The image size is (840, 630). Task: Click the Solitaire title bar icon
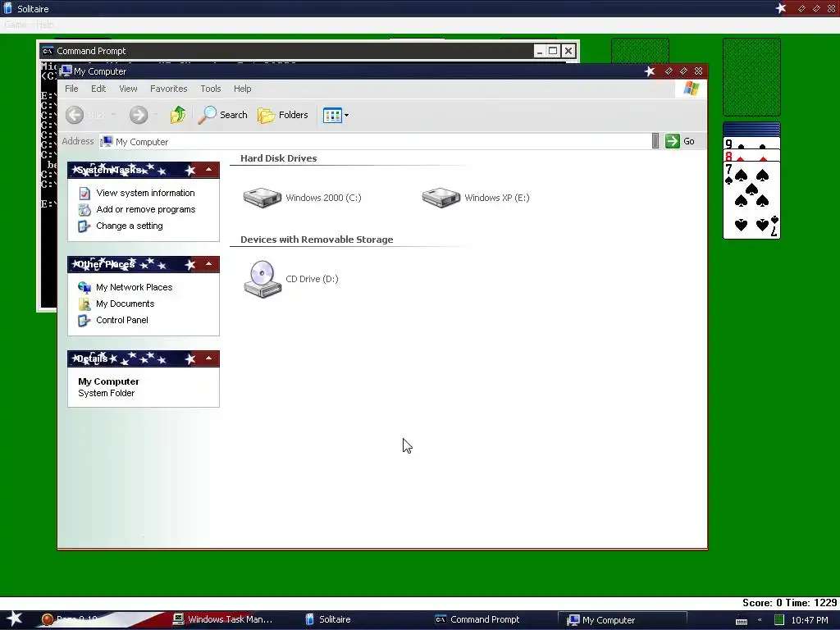point(7,8)
